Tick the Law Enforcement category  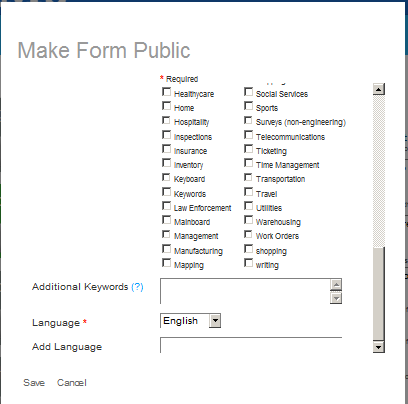point(166,206)
